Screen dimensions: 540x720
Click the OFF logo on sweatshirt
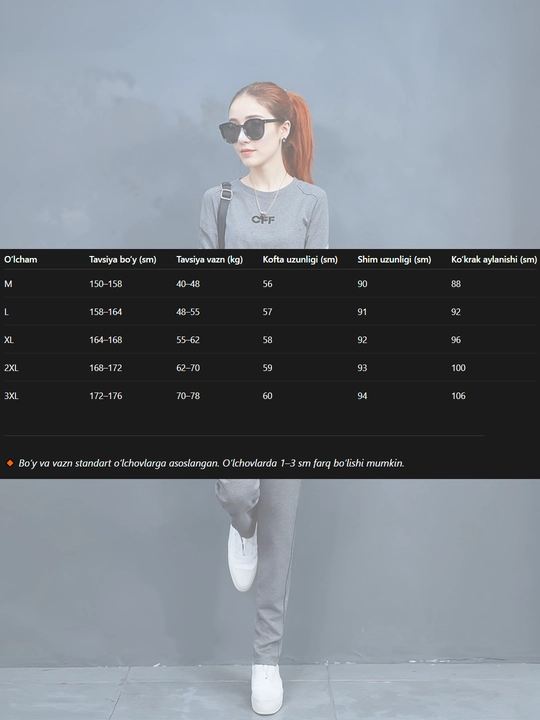[263, 219]
